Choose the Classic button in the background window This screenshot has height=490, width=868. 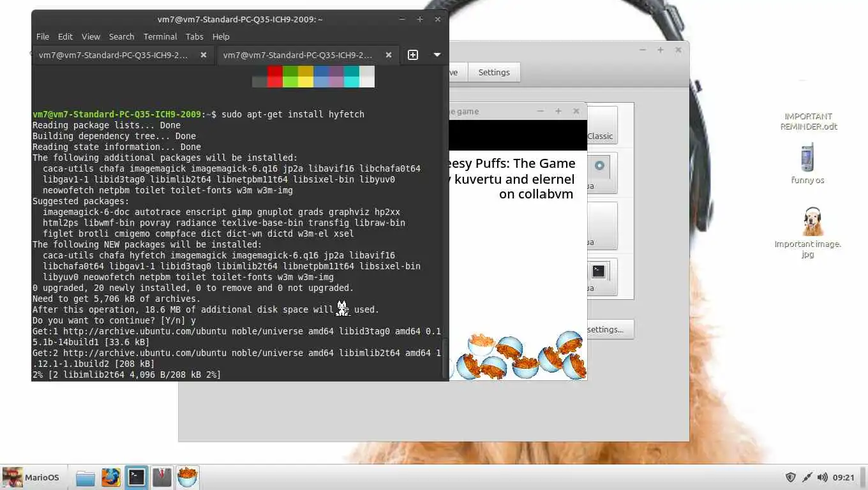601,125
